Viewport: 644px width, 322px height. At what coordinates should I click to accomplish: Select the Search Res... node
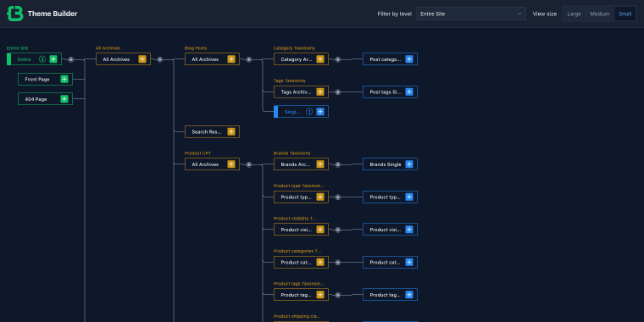pyautogui.click(x=212, y=132)
